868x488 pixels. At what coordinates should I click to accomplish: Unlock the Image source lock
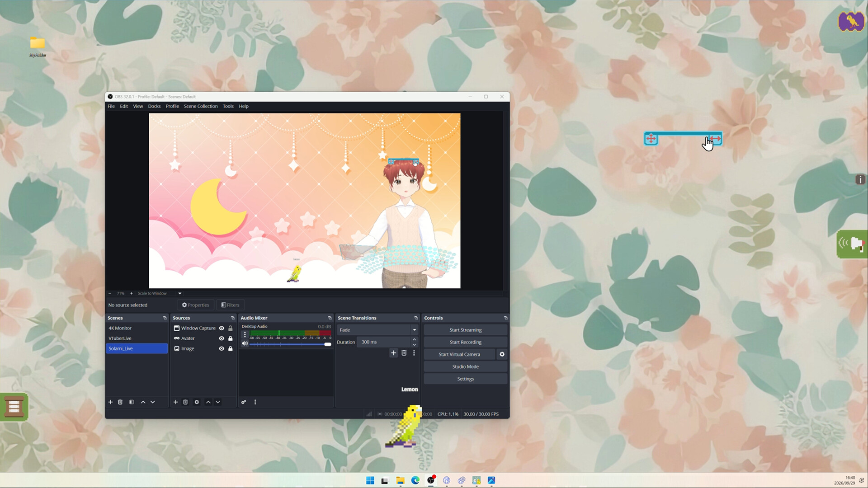click(x=231, y=349)
